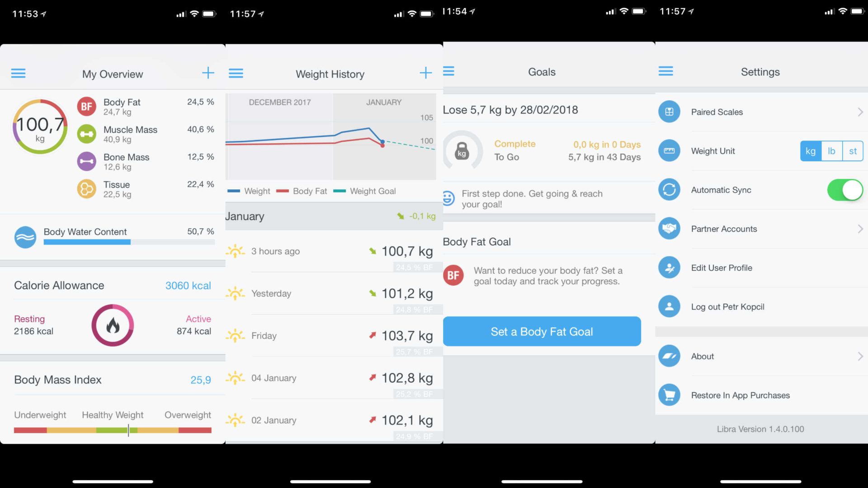This screenshot has height=488, width=868.
Task: Open the My Overview hamburger menu
Action: 18,73
